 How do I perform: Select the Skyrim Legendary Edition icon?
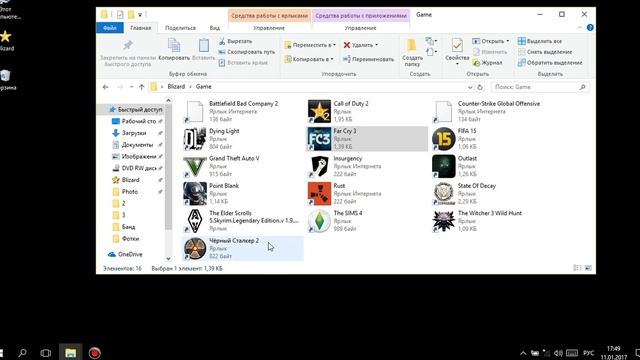point(195,221)
